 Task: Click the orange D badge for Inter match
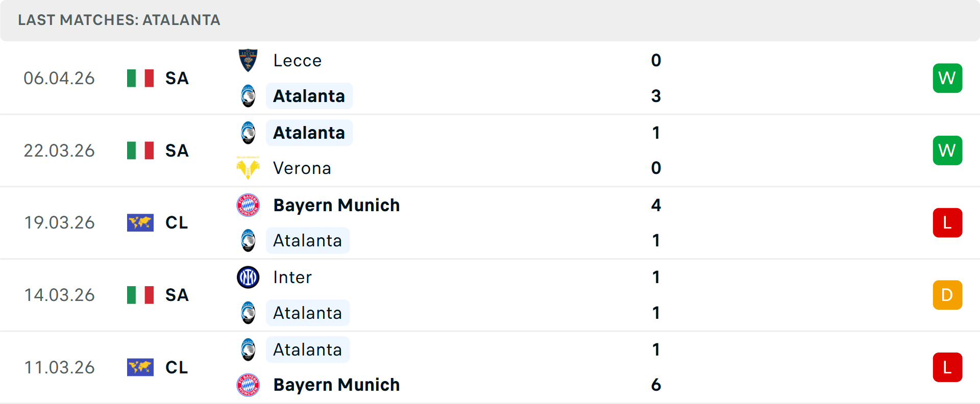[x=947, y=295]
